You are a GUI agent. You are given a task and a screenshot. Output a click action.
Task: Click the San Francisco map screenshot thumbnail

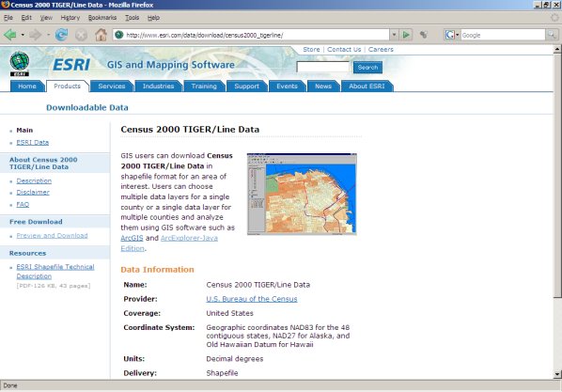[302, 194]
